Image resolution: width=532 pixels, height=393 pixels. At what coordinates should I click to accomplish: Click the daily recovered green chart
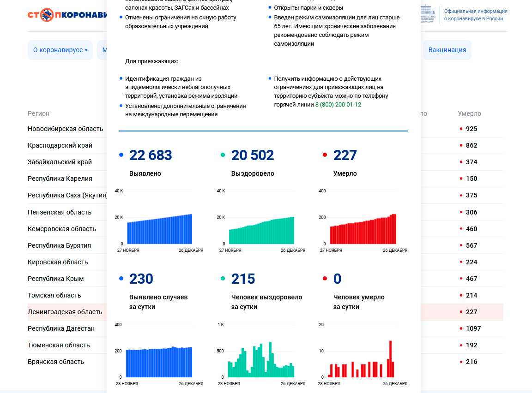tap(261, 362)
